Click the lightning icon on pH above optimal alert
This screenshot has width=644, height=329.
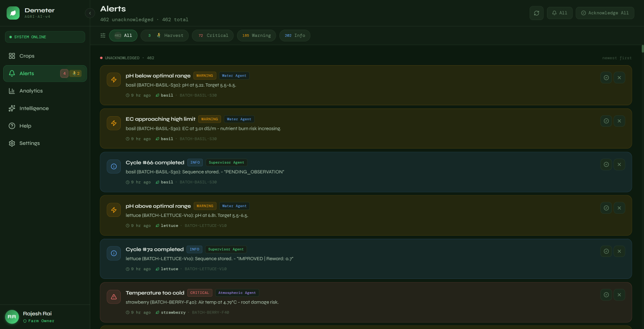[114, 210]
